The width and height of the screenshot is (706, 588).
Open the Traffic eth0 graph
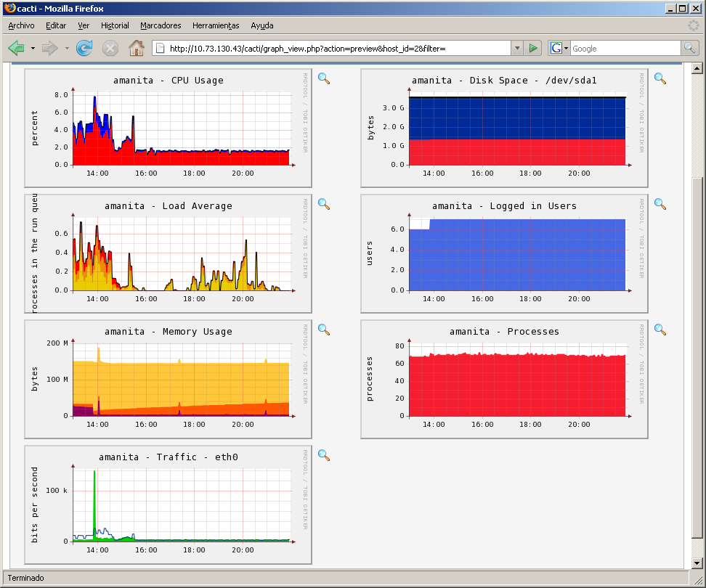(x=168, y=505)
